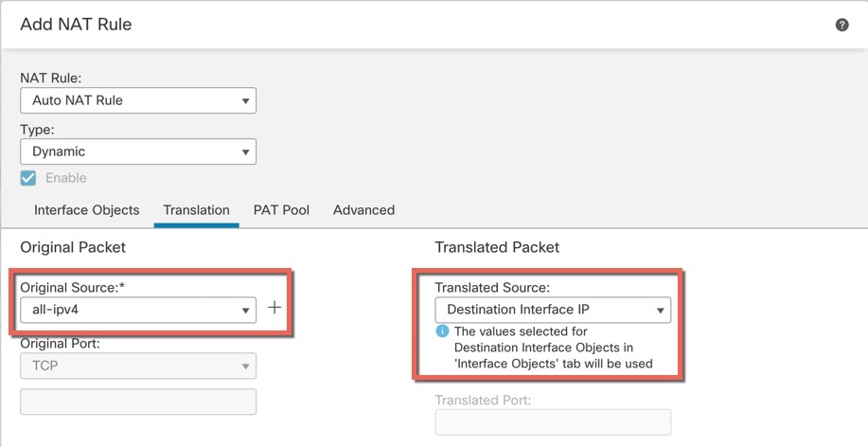Image resolution: width=868 pixels, height=447 pixels.
Task: Open the help question mark icon
Action: pos(841,25)
